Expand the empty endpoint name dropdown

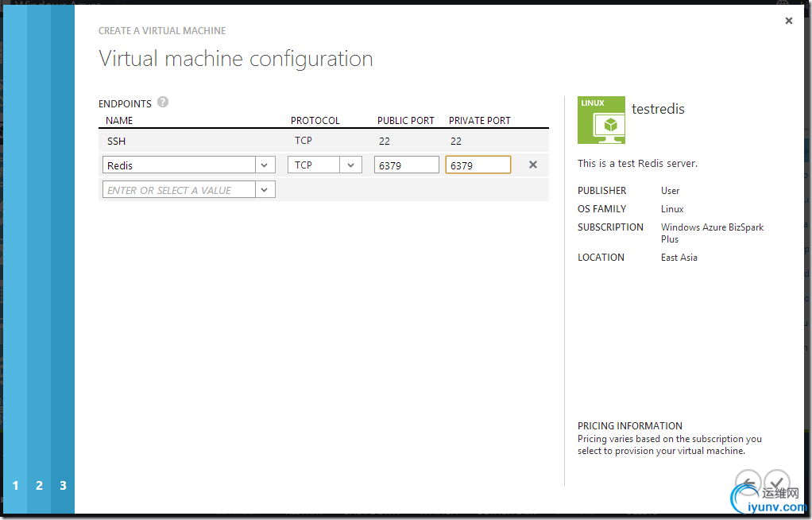(265, 190)
